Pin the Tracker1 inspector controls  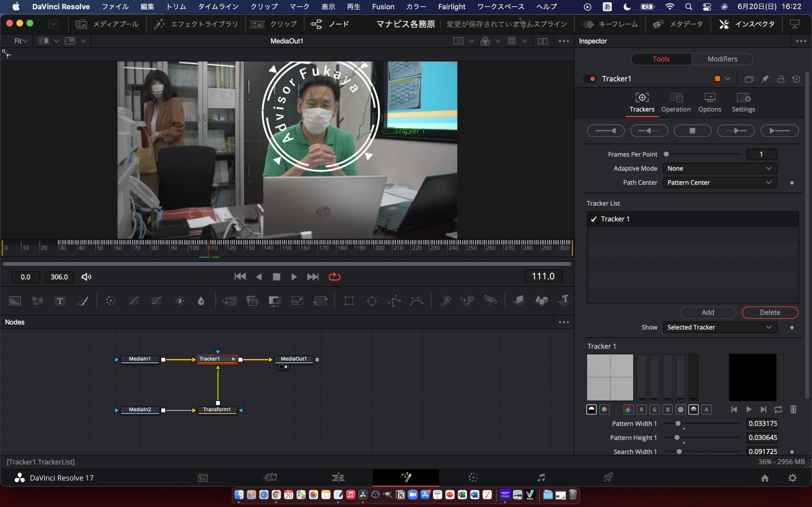pos(765,79)
